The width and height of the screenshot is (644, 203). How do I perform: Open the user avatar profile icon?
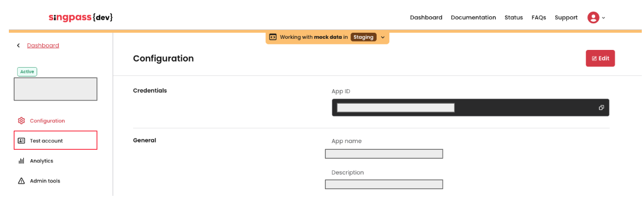point(593,17)
